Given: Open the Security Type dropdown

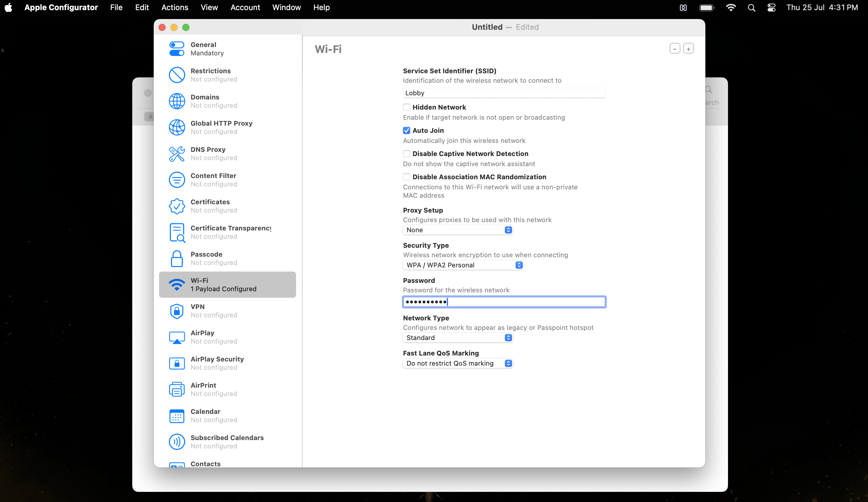Looking at the screenshot, I should pyautogui.click(x=463, y=265).
